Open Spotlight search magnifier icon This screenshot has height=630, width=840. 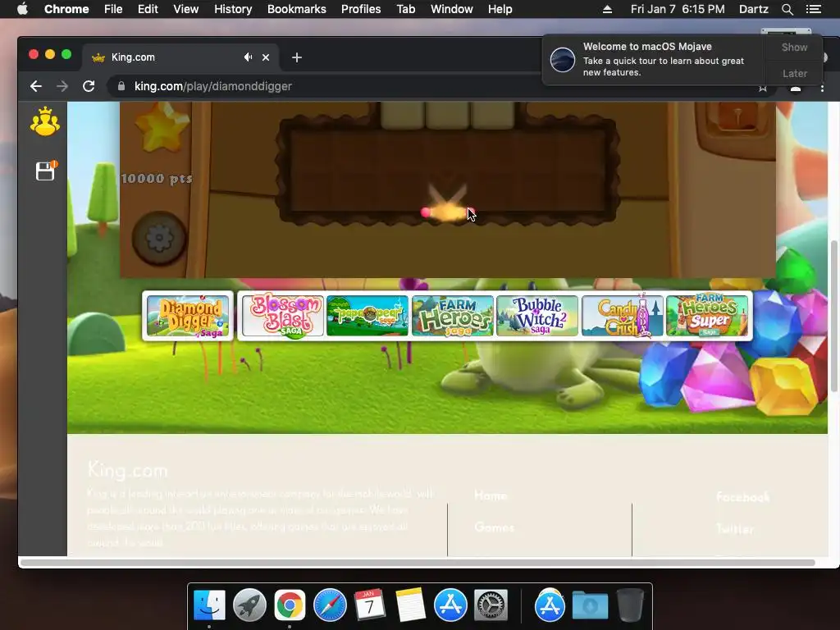coord(787,9)
